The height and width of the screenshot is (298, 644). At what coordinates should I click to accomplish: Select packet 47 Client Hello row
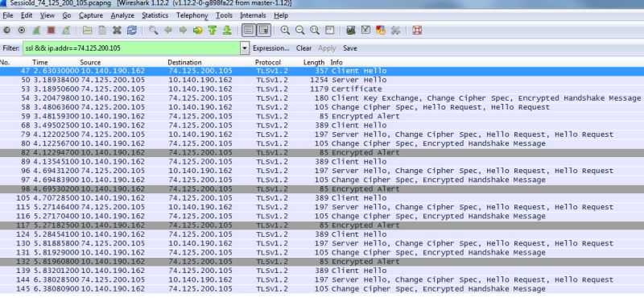(322, 71)
